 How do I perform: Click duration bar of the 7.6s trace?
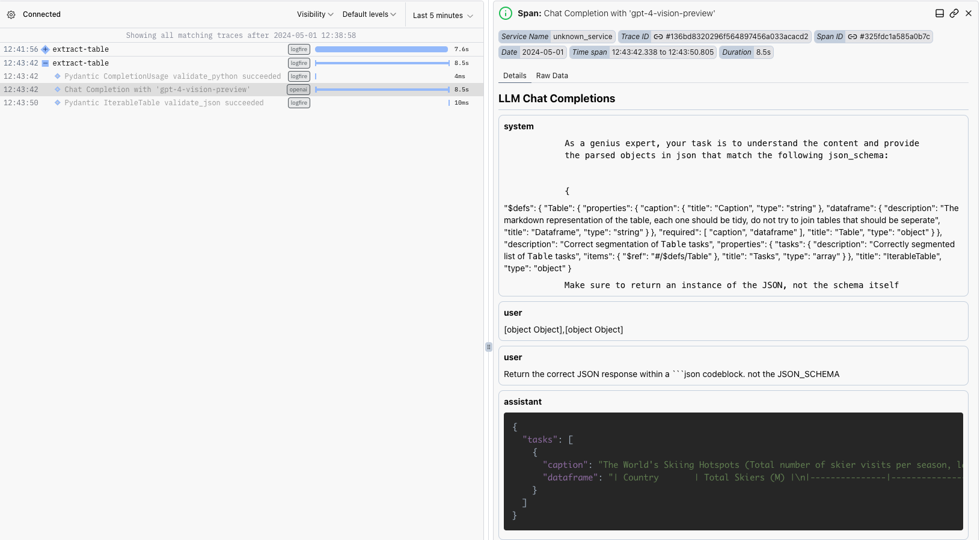[x=381, y=49]
